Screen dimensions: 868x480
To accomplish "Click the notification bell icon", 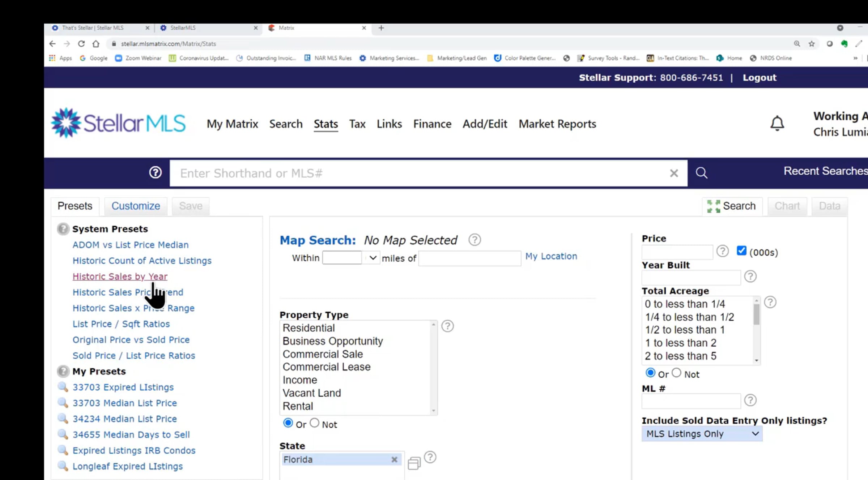I will coord(777,123).
